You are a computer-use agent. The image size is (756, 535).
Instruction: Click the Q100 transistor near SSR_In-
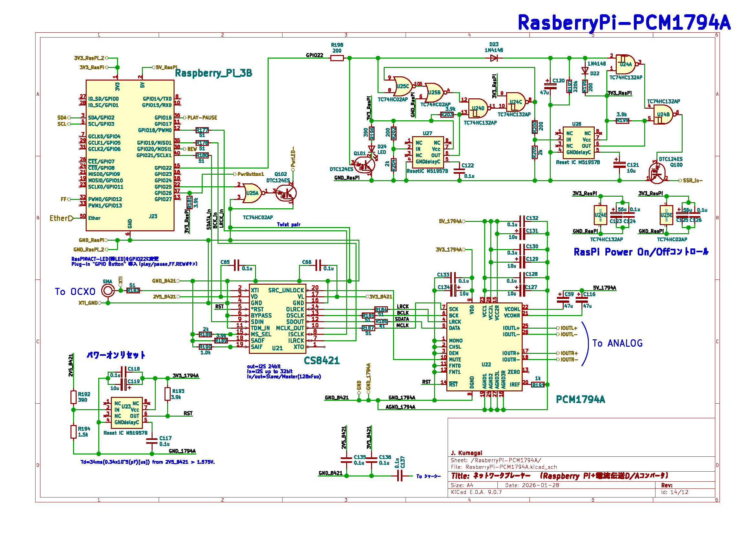657,174
